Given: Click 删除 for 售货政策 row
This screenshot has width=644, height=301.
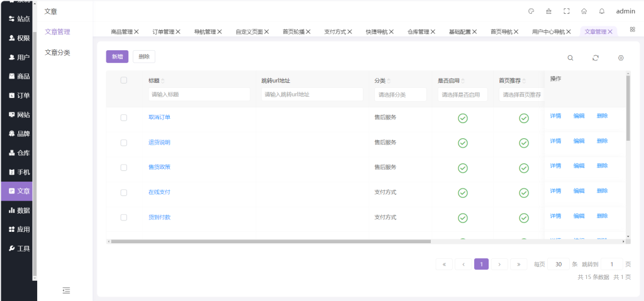Looking at the screenshot, I should tap(602, 166).
